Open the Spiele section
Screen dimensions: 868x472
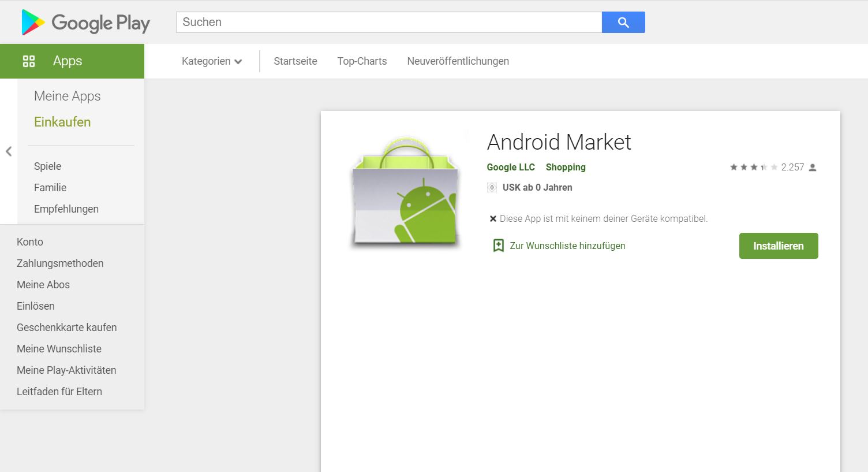[47, 166]
